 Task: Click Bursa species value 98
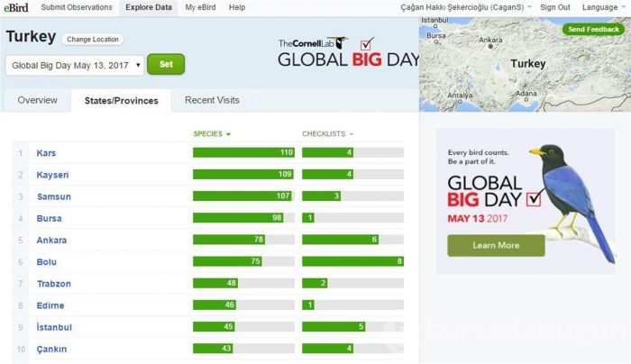pyautogui.click(x=277, y=218)
